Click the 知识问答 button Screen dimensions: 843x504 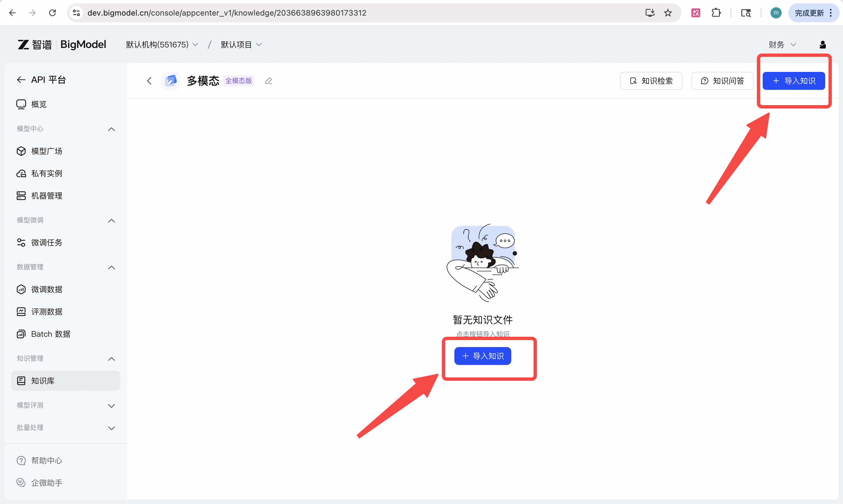pyautogui.click(x=722, y=81)
